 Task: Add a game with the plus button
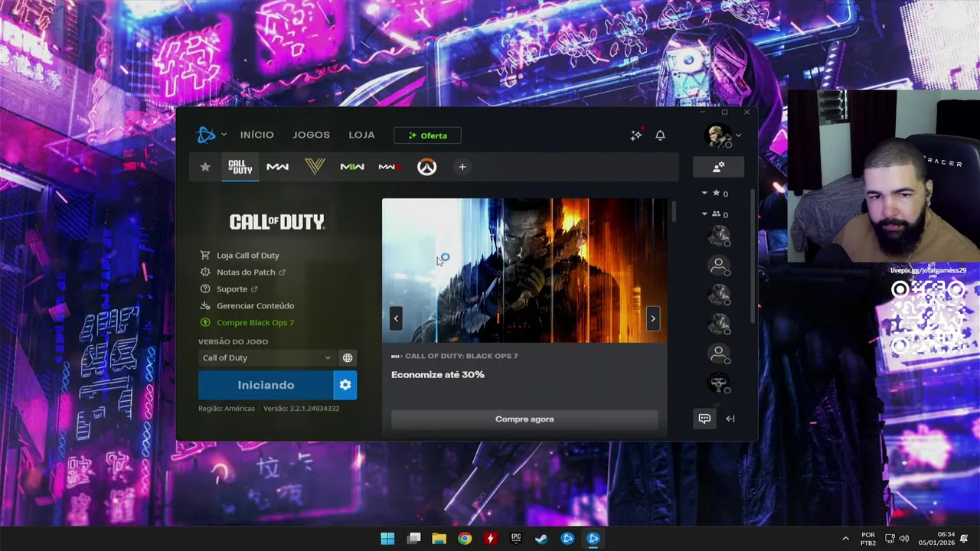click(462, 167)
